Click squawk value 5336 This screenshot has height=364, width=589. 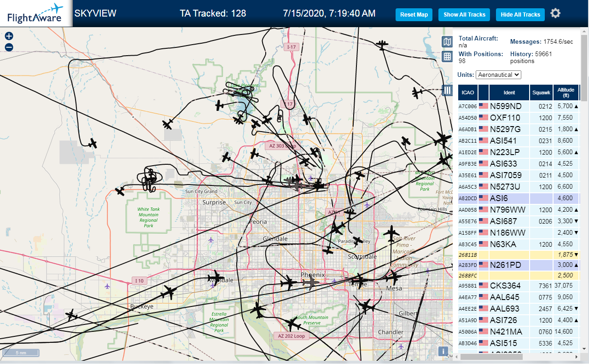click(545, 343)
